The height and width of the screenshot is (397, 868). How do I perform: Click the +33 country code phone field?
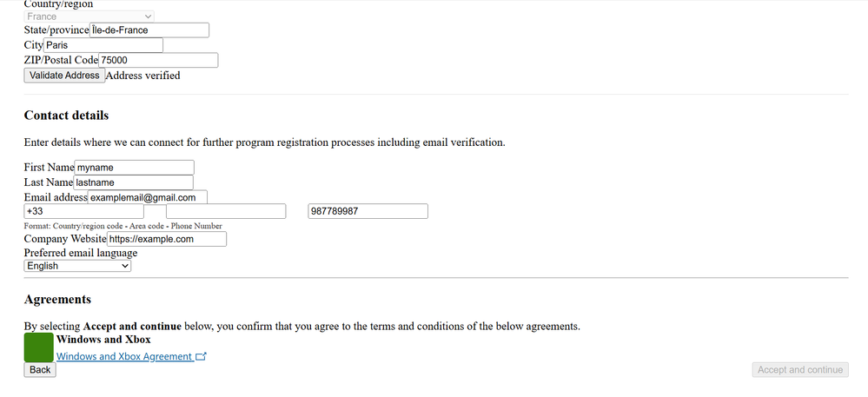pyautogui.click(x=83, y=211)
